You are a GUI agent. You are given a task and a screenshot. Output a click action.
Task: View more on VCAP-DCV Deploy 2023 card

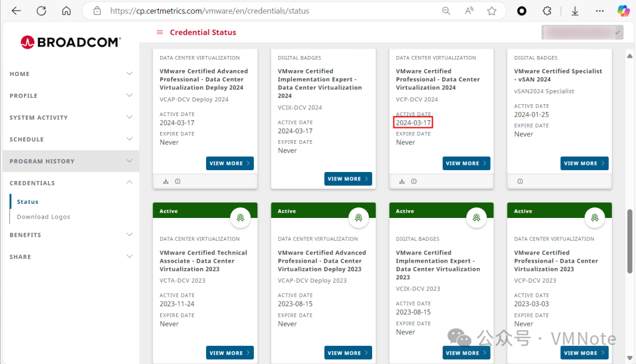click(x=348, y=353)
